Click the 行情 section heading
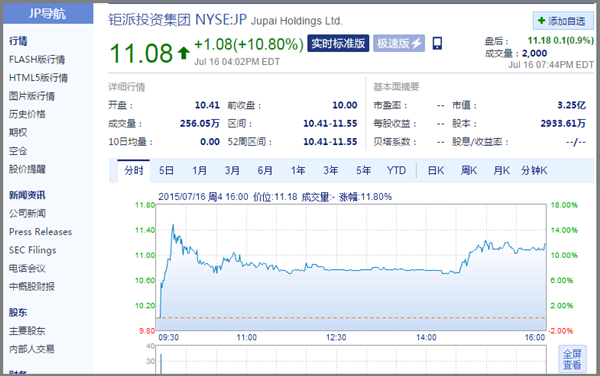 click(18, 41)
